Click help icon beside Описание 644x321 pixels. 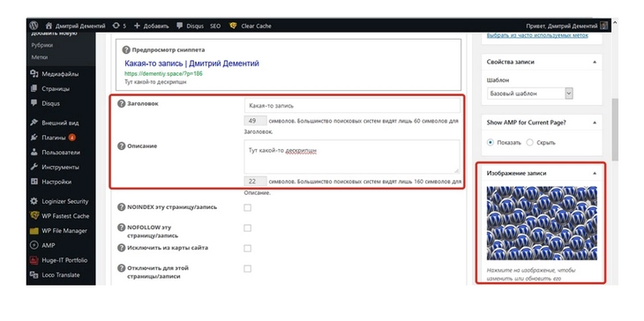coord(121,146)
